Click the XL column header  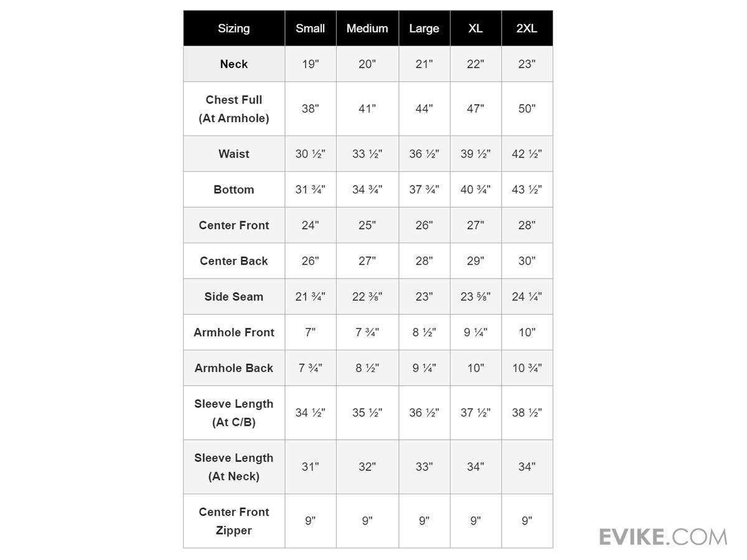tap(475, 29)
